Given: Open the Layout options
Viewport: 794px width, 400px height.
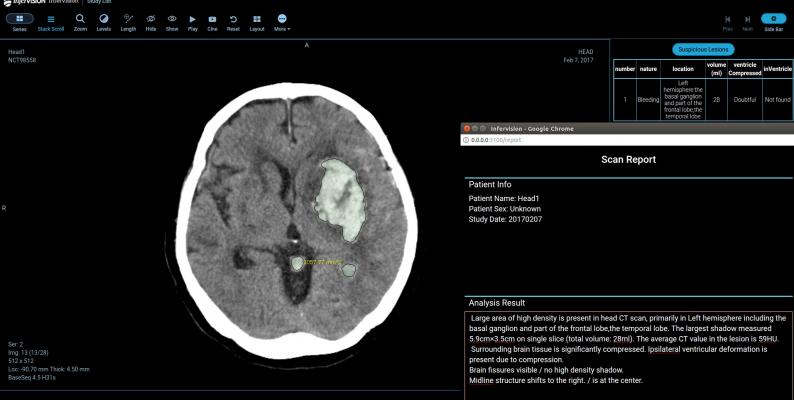Looking at the screenshot, I should pos(257,22).
